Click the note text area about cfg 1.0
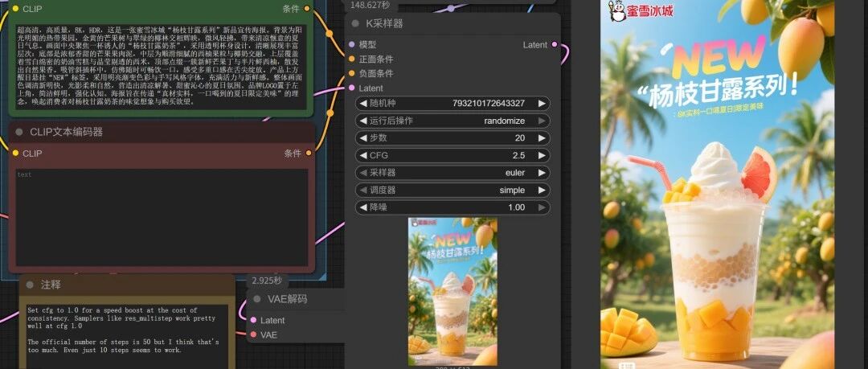 (x=127, y=336)
